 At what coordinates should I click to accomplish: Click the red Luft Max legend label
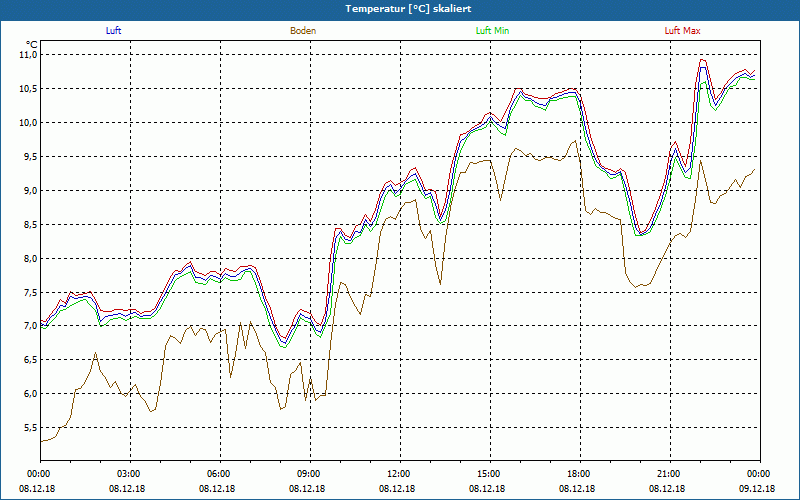pos(683,31)
